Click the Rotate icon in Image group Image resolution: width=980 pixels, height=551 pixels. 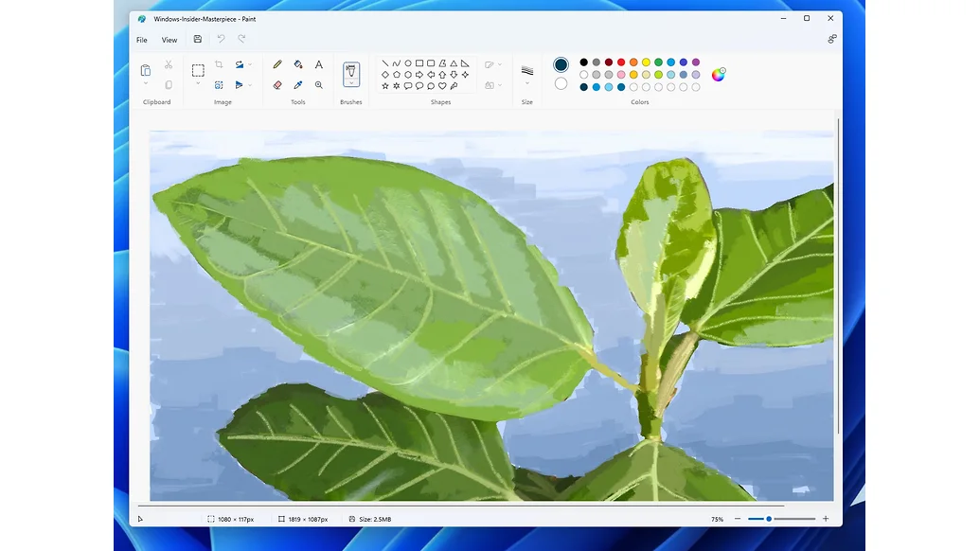point(239,64)
